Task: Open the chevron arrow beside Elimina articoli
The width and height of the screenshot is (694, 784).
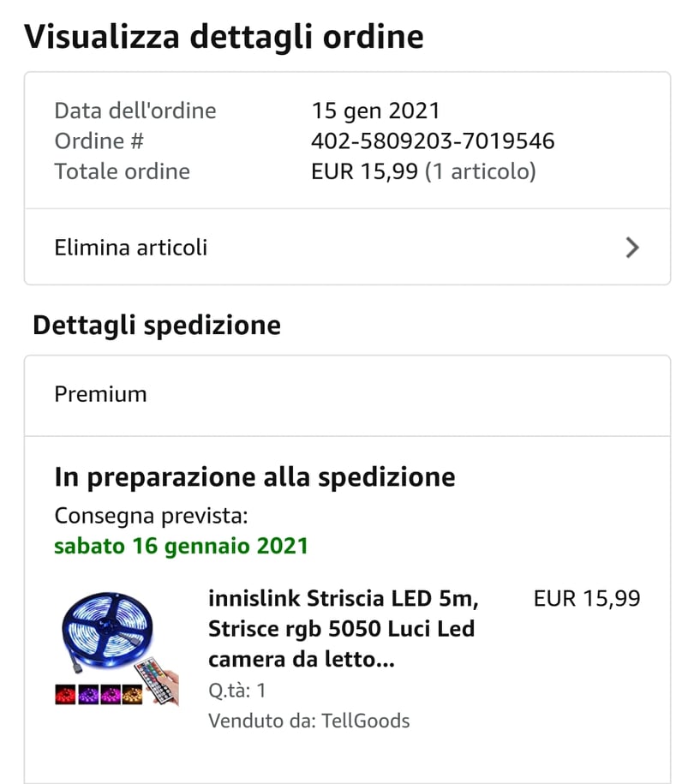Action: (632, 248)
